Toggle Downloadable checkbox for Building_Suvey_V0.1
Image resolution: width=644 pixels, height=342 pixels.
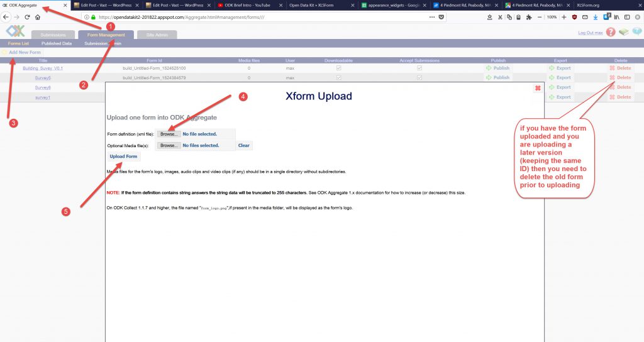[x=339, y=68]
